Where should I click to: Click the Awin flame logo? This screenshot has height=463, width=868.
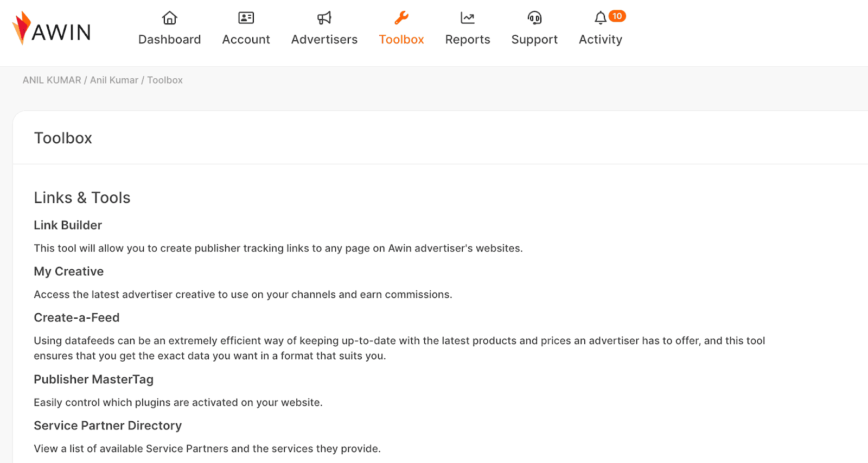[22, 28]
